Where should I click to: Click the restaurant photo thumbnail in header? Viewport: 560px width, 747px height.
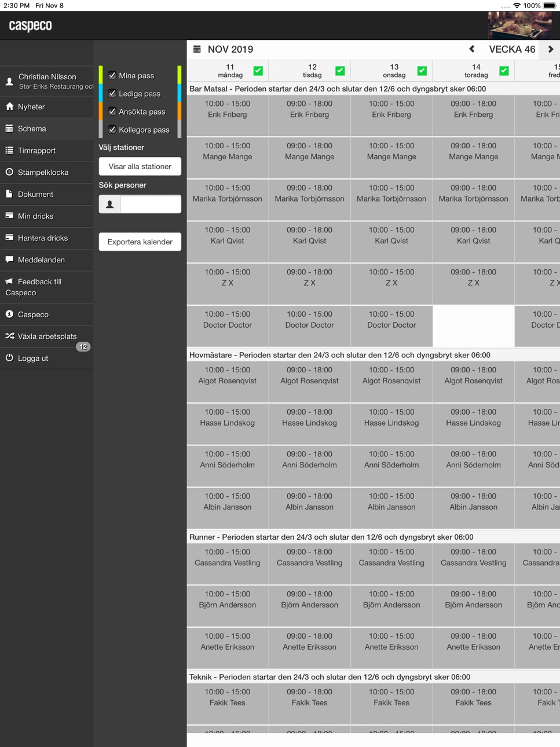click(x=520, y=25)
